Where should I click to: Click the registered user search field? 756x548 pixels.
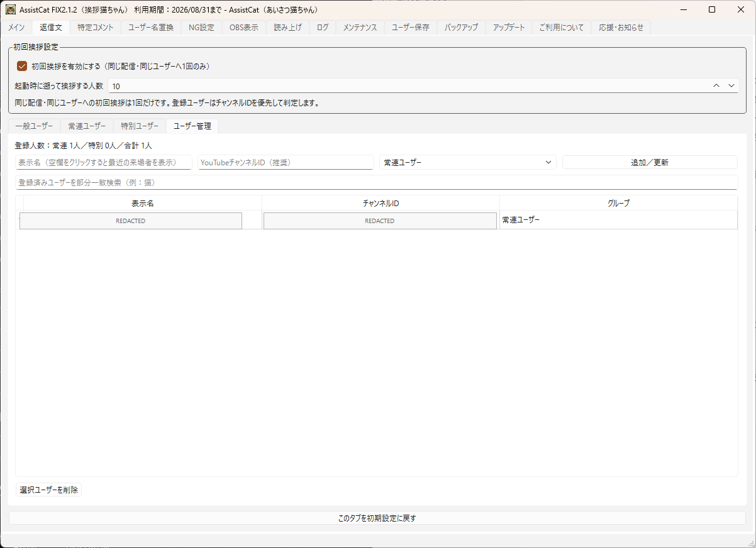tap(376, 182)
